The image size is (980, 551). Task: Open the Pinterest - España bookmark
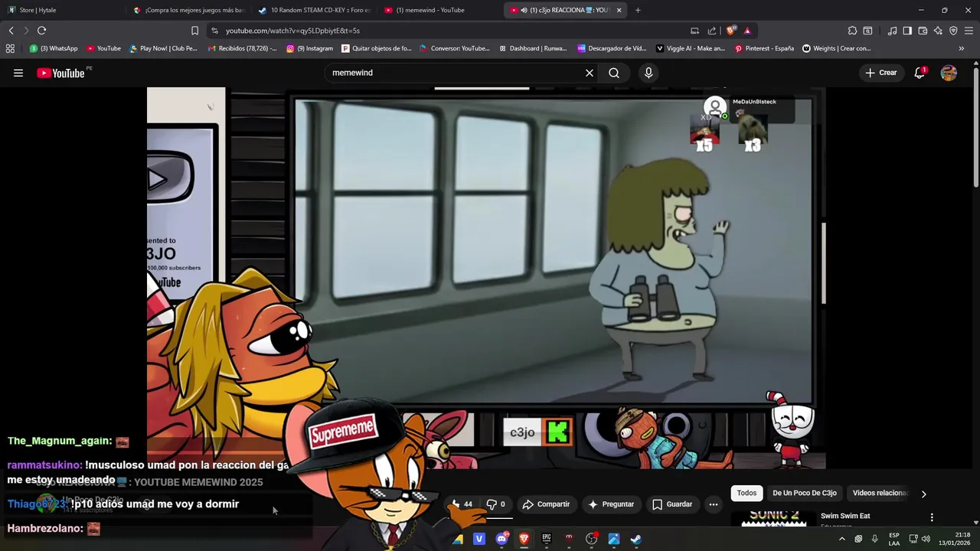pyautogui.click(x=764, y=48)
